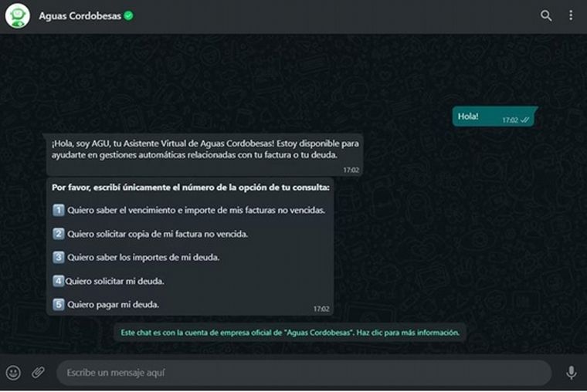Click the double check marks on Hola! message
The image size is (587, 392).
coord(525,120)
